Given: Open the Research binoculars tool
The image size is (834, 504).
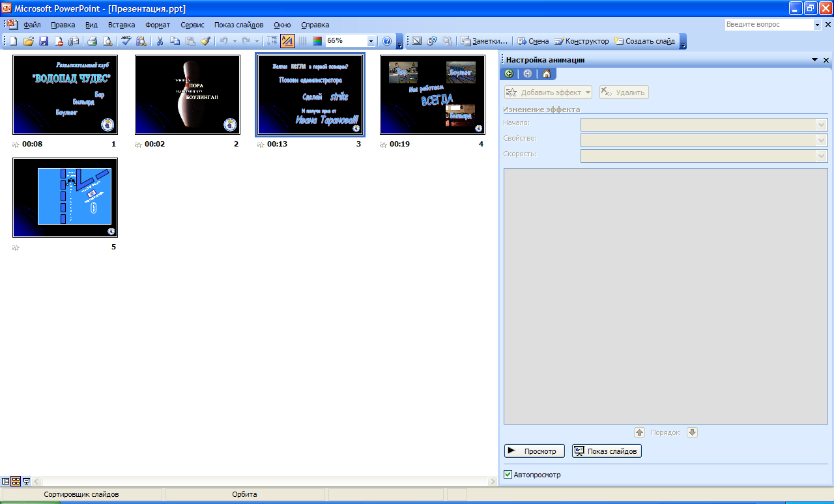Looking at the screenshot, I should (141, 41).
